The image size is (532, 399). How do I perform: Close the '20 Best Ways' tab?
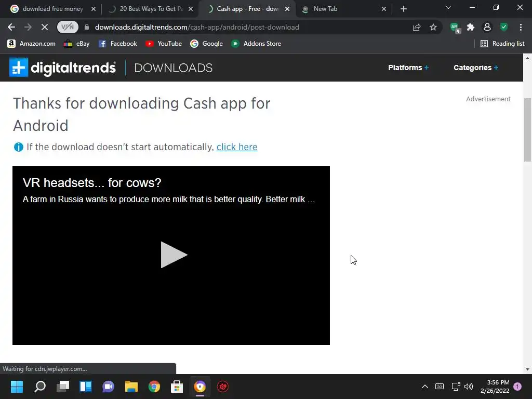(x=191, y=9)
